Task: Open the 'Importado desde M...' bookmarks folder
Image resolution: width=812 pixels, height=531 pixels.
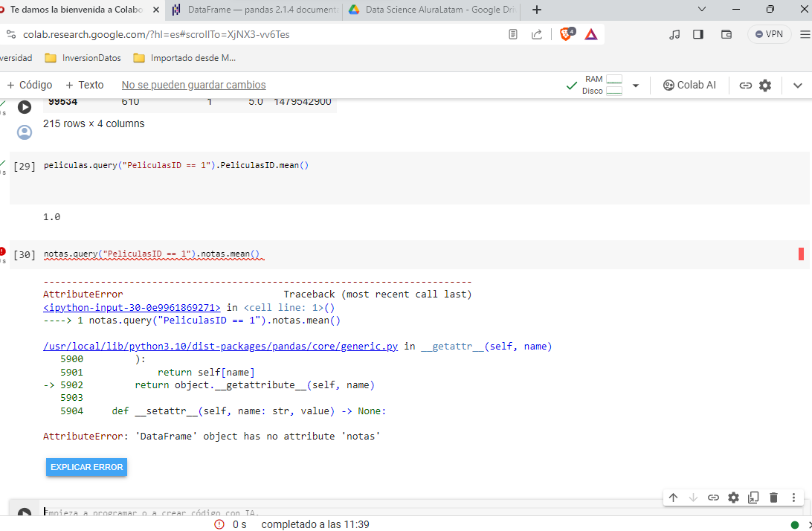Action: (184, 58)
